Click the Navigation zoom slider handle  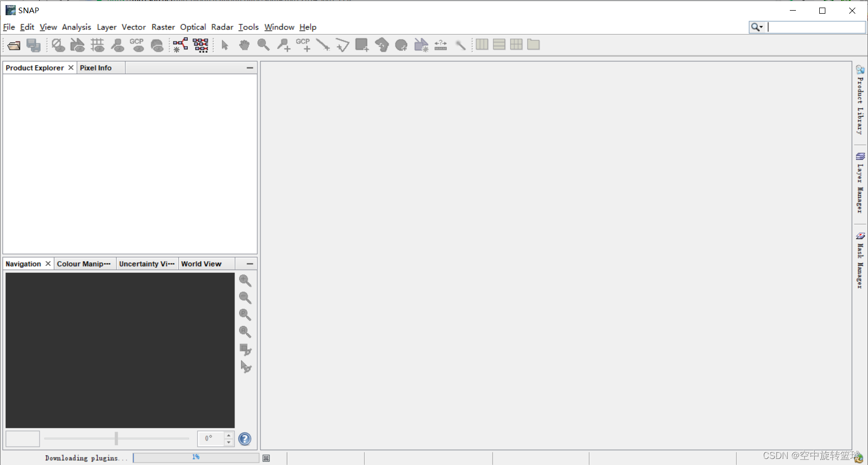[x=116, y=438]
